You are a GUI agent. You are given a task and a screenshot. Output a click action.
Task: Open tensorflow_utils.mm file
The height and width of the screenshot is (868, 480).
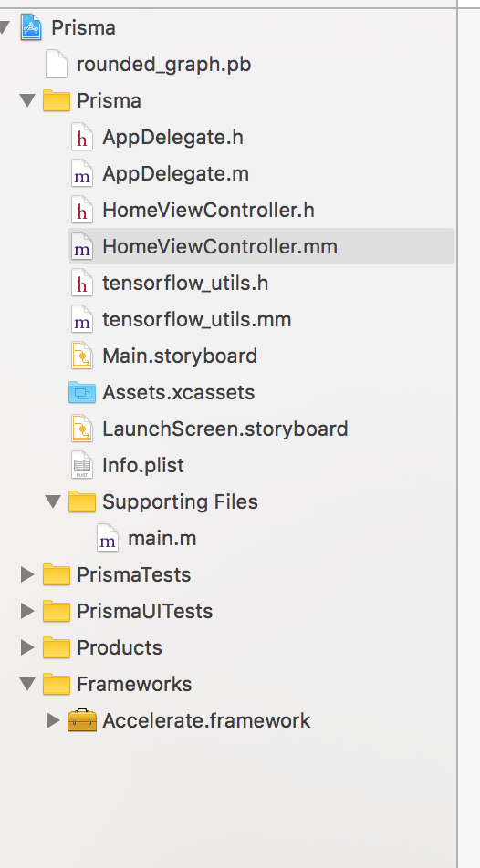pyautogui.click(x=197, y=319)
